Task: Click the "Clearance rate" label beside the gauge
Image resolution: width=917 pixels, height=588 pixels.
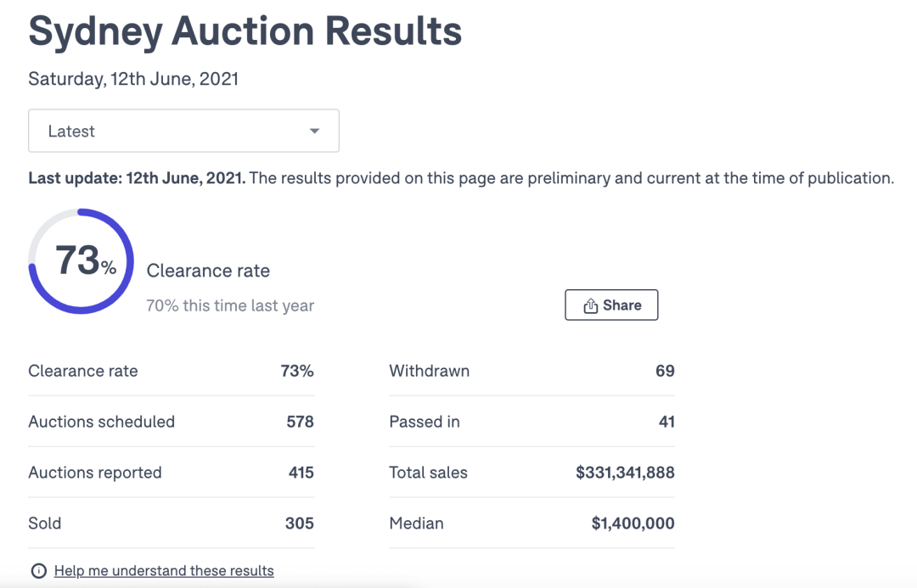Action: pyautogui.click(x=208, y=271)
